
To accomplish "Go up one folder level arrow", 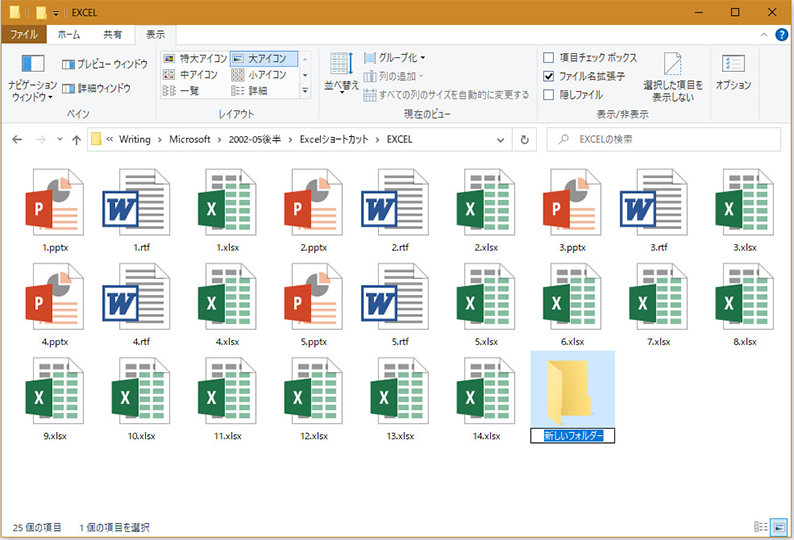I will point(76,140).
